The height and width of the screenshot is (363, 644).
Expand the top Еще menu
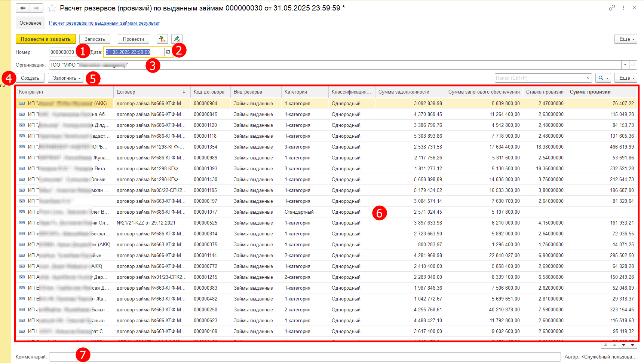coord(626,39)
